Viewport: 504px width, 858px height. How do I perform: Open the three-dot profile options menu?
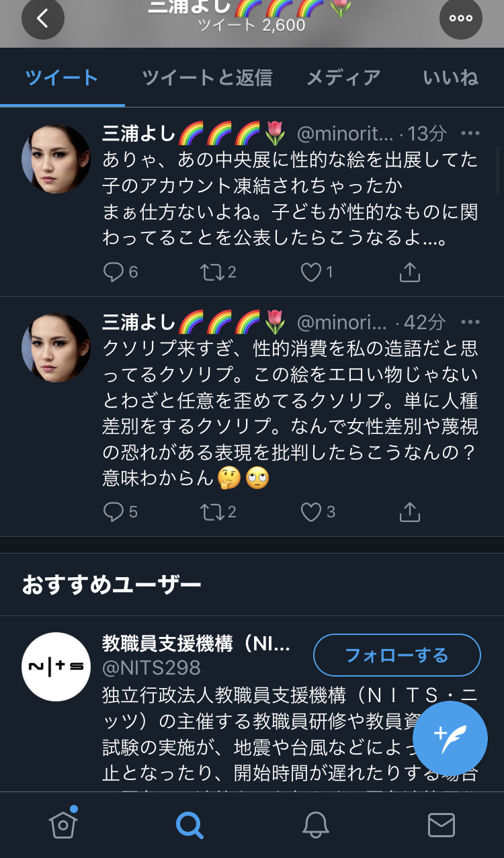pyautogui.click(x=461, y=18)
